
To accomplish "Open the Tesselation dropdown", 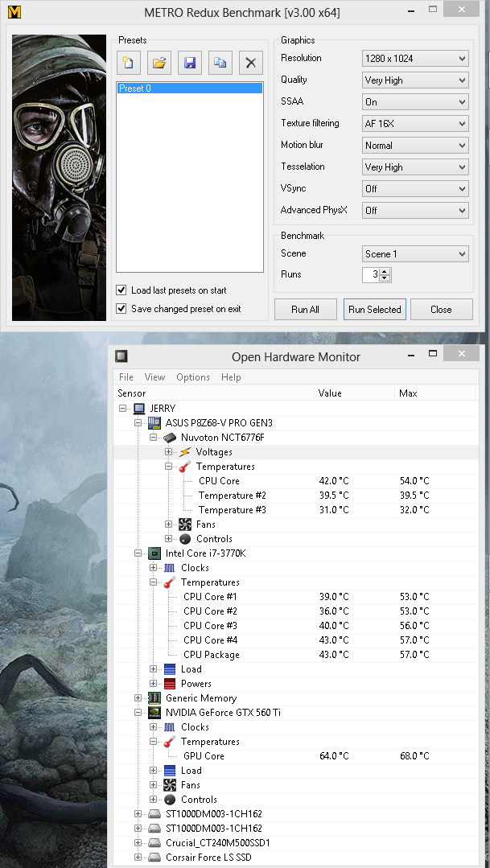I will coord(415,167).
